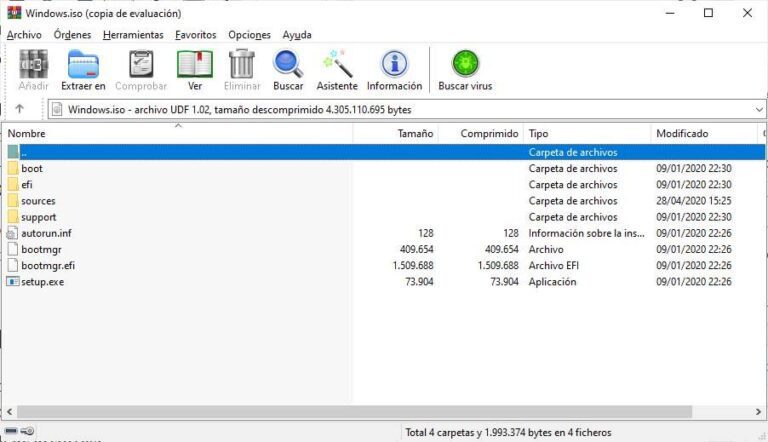Image resolution: width=768 pixels, height=442 pixels.
Task: Open the Herramientas menu
Action: (133, 35)
